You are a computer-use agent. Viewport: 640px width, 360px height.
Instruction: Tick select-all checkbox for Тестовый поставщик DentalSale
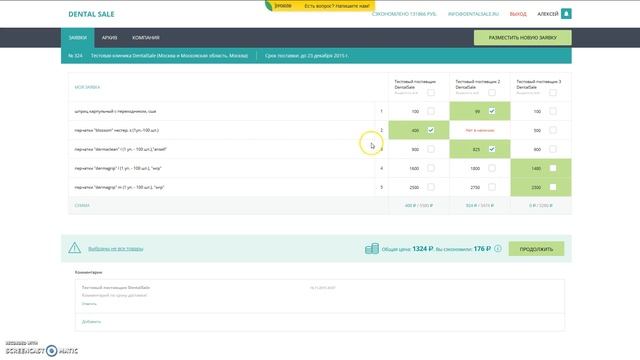pyautogui.click(x=431, y=93)
